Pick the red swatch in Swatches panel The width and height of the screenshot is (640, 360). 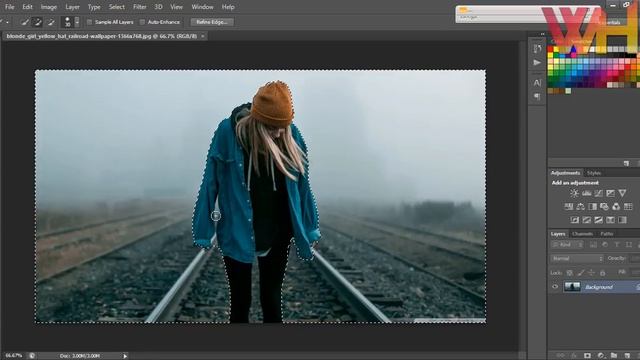(x=551, y=50)
